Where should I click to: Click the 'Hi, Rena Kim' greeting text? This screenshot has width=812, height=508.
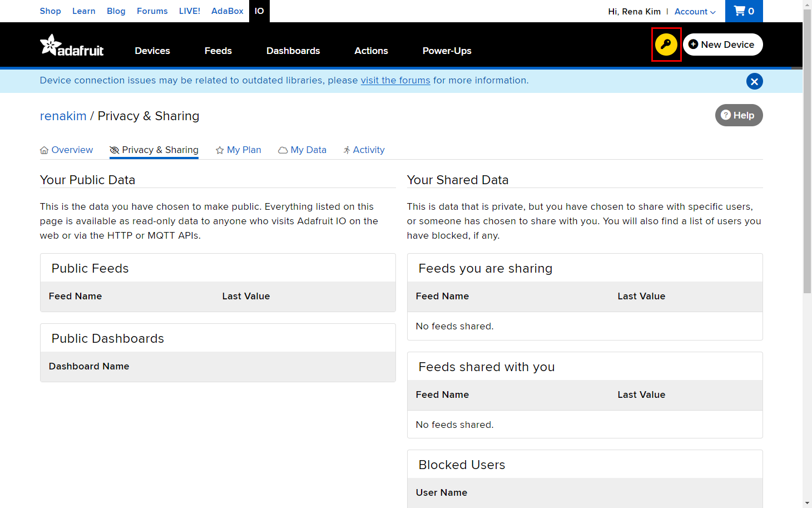(x=635, y=12)
